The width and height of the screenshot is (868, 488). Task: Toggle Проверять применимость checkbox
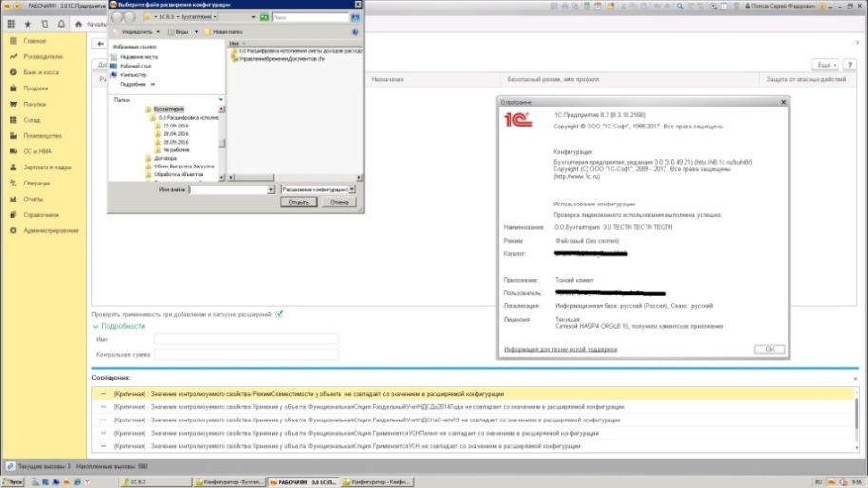pyautogui.click(x=280, y=314)
